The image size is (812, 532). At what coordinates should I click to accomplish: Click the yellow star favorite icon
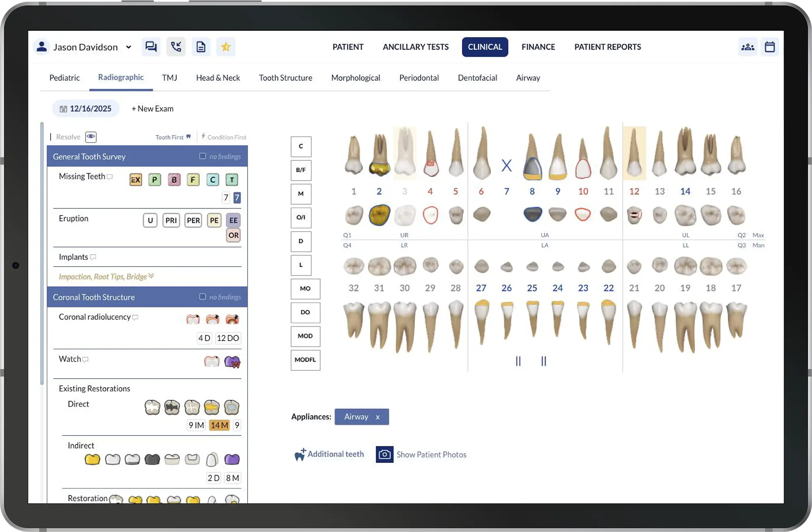click(x=226, y=47)
